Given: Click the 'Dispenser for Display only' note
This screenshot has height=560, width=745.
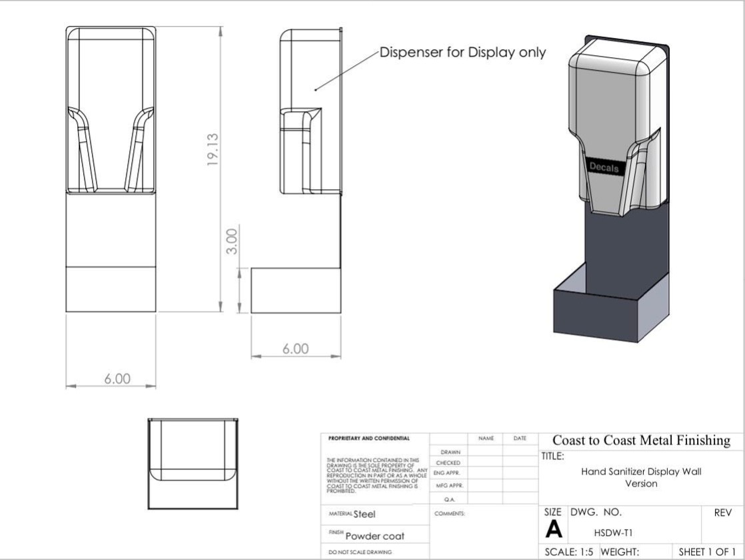Looking at the screenshot, I should tap(462, 53).
